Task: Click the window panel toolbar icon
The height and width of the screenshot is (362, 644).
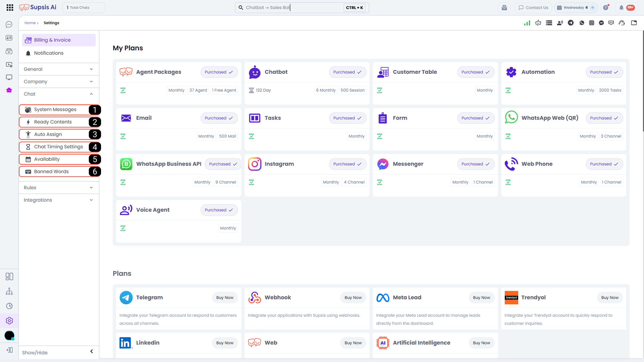Action: click(x=634, y=23)
